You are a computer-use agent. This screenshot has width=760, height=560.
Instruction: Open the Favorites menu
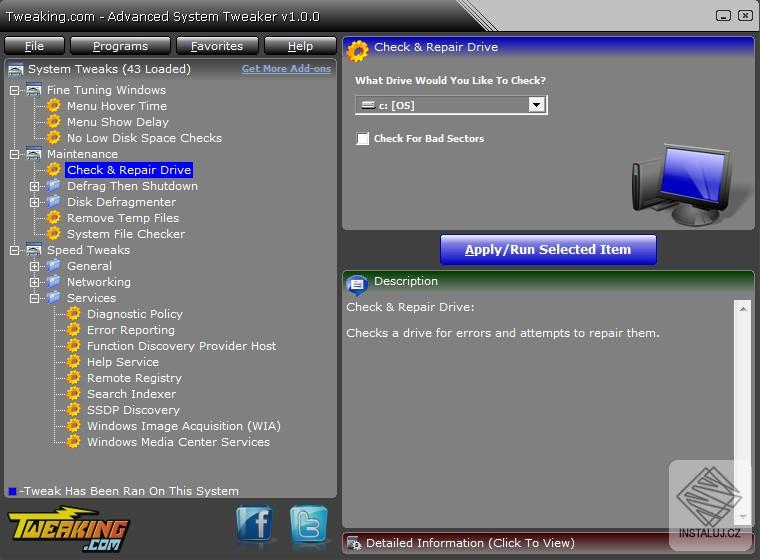click(x=217, y=46)
